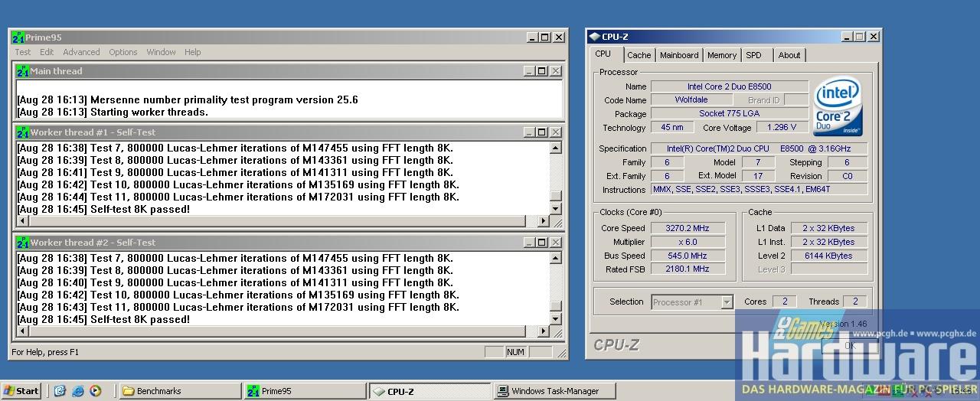The height and width of the screenshot is (401, 980).
Task: Close Worker thread #2 window
Action: 556,243
